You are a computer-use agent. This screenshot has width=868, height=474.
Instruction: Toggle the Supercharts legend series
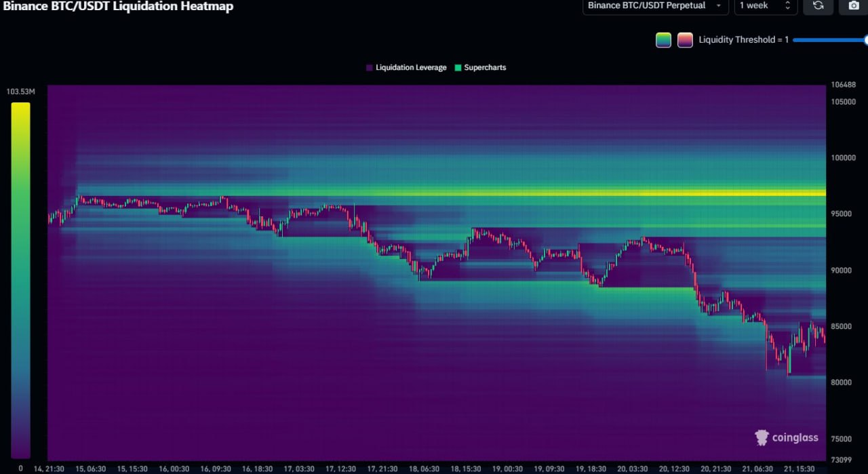point(480,68)
